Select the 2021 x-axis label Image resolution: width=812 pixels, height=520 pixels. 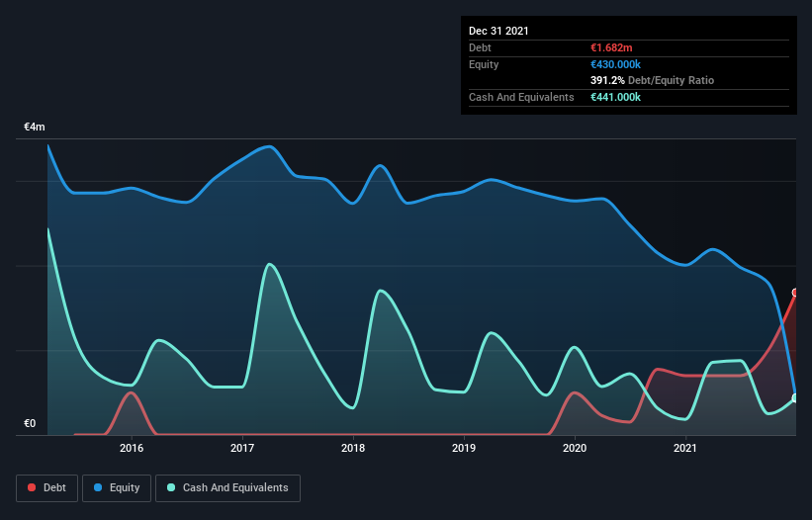pyautogui.click(x=685, y=448)
